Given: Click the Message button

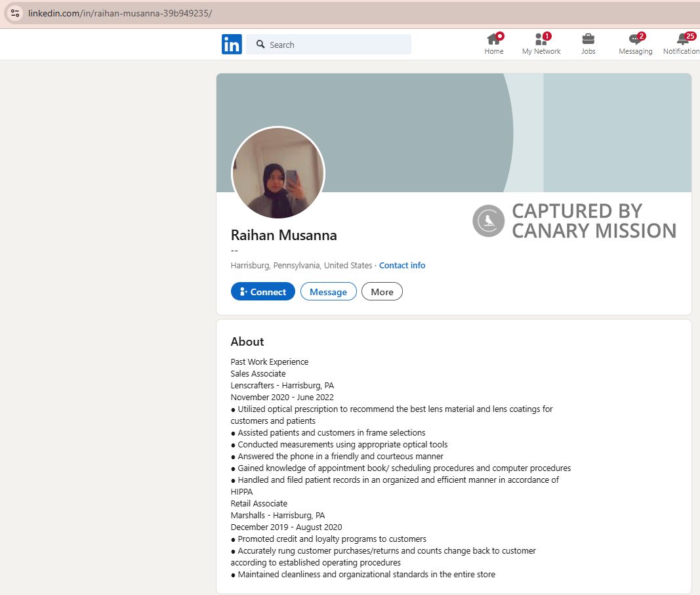Looking at the screenshot, I should pos(328,291).
